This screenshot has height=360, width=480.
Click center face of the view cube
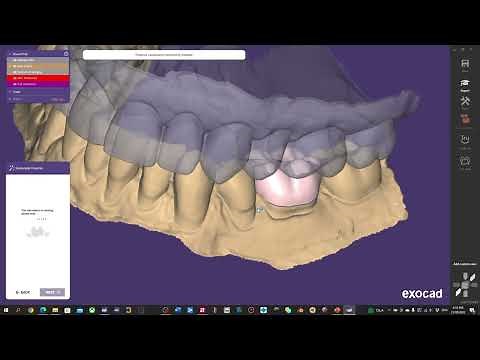(x=465, y=285)
